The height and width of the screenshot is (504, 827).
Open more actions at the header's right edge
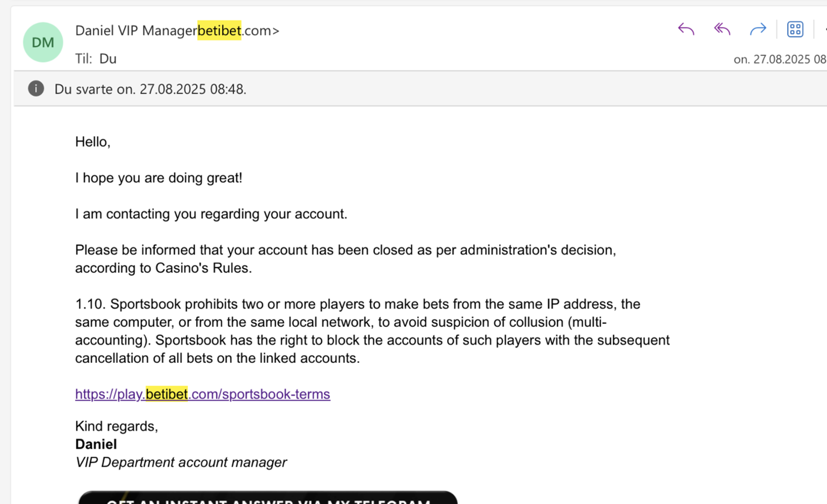click(825, 29)
